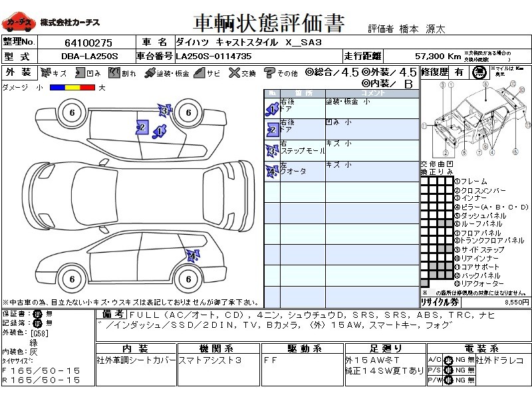The height and width of the screenshot is (399, 532).
Task: Click damage marker 4 on side-view car
Action: tap(192, 255)
